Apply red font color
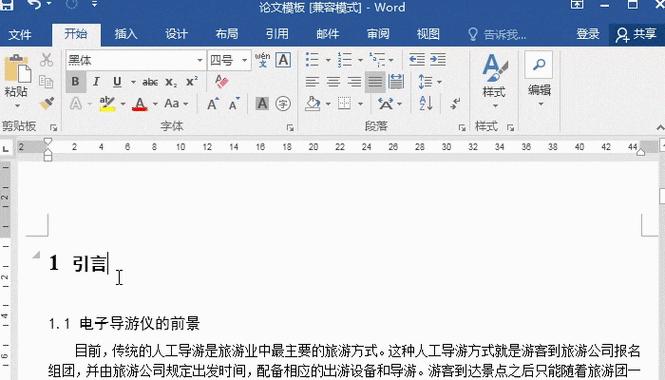The image size is (665, 380). [140, 103]
